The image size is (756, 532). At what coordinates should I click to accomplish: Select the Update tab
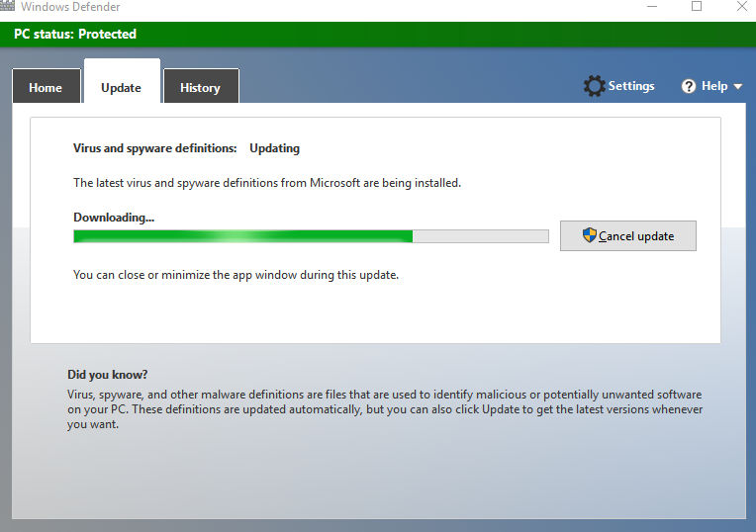tap(122, 81)
